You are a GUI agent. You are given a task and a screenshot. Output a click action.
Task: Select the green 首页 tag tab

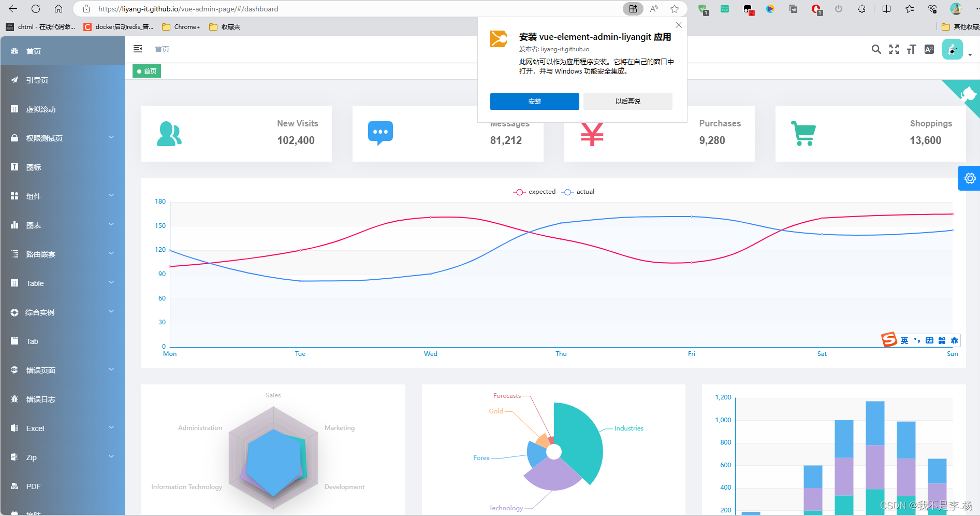tap(147, 71)
